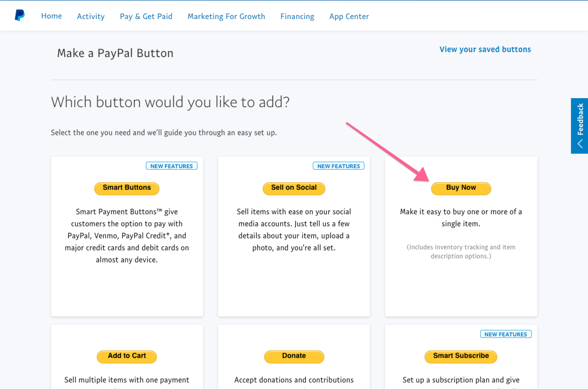Choose the Smart Buttons option
Viewport: 588px width, 389px height.
coord(127,188)
